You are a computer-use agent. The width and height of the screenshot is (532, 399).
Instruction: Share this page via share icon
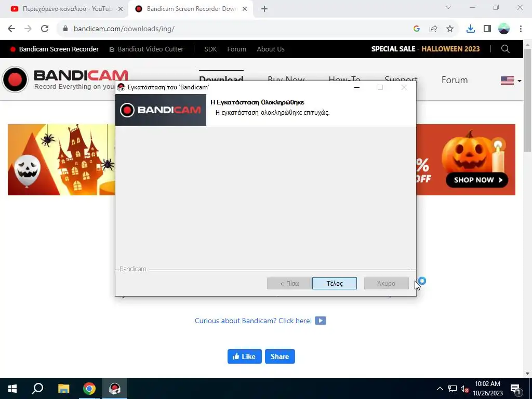click(433, 29)
